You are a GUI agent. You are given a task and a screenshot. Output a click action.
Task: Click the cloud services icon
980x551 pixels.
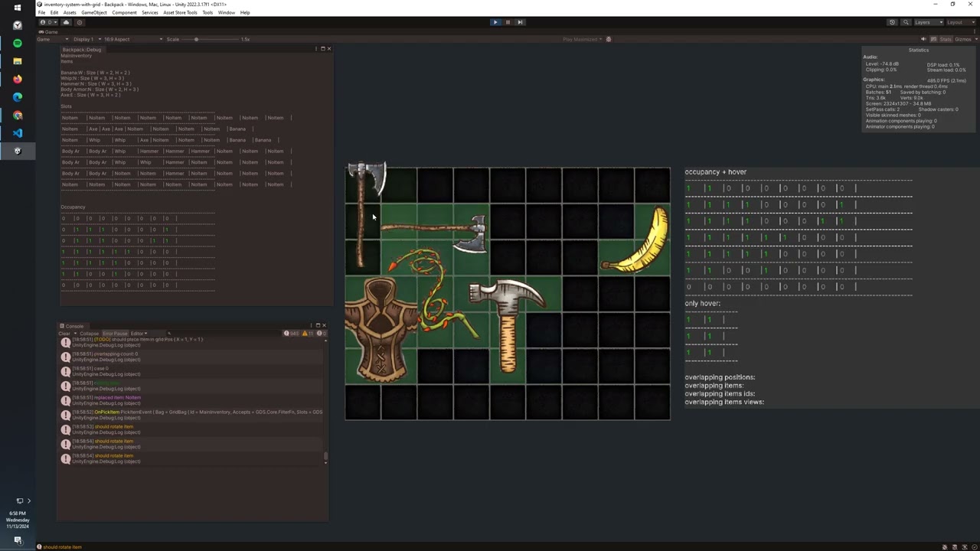coord(66,22)
